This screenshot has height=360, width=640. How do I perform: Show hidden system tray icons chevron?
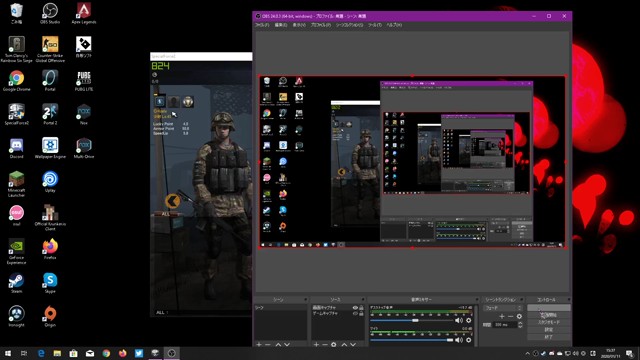(527, 353)
